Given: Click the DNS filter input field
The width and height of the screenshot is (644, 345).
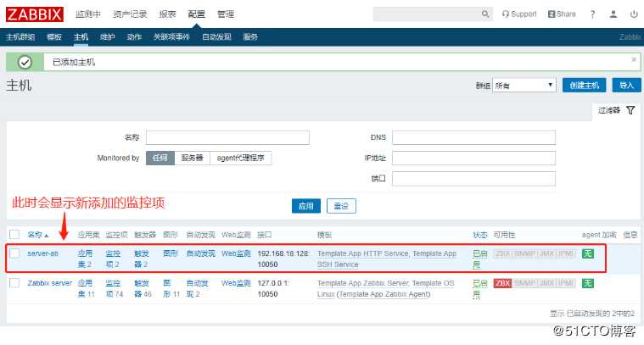Looking at the screenshot, I should (x=474, y=137).
